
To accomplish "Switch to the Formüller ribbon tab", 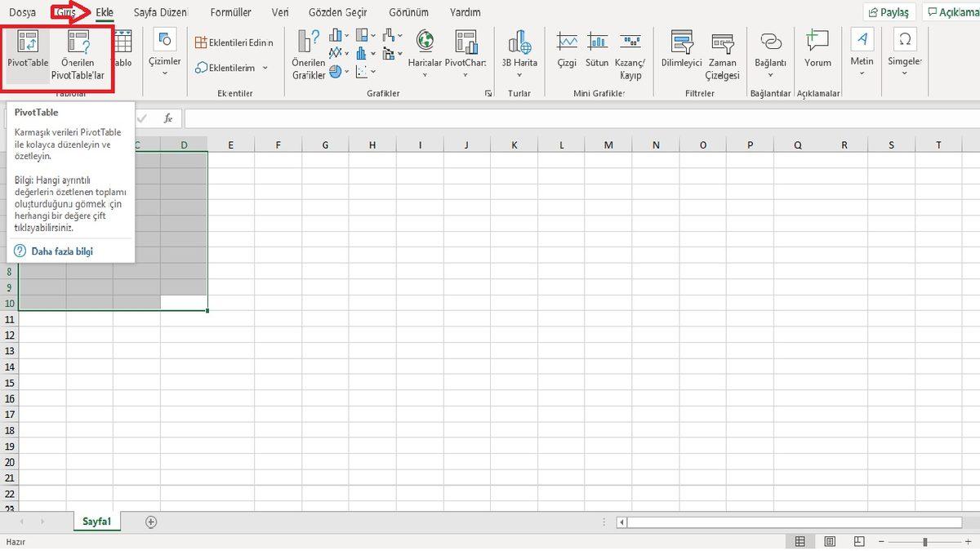I will [x=232, y=12].
